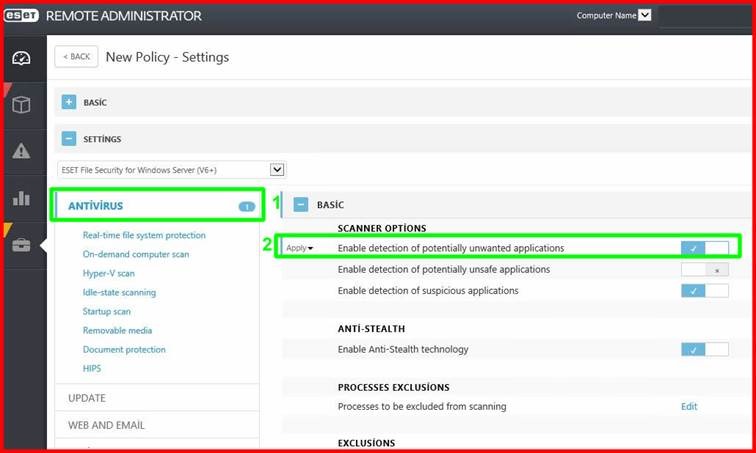Expand the top BASİC section plus icon
756x453 pixels.
pos(69,102)
